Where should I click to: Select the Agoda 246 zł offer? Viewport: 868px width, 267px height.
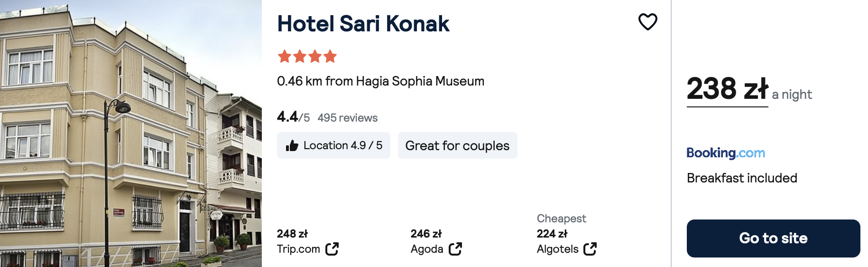pyautogui.click(x=436, y=241)
